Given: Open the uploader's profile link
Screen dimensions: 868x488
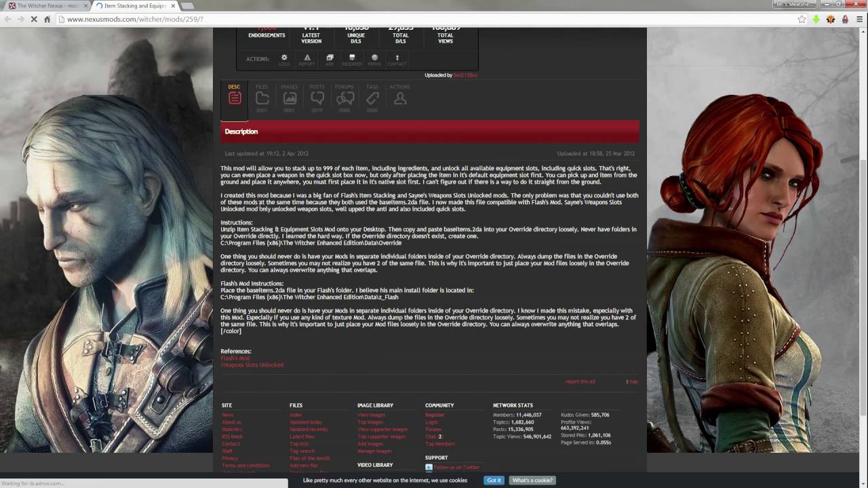Looking at the screenshot, I should [x=465, y=75].
